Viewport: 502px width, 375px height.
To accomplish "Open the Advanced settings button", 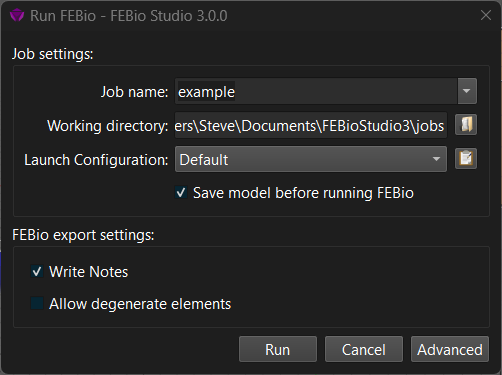I will pyautogui.click(x=450, y=349).
